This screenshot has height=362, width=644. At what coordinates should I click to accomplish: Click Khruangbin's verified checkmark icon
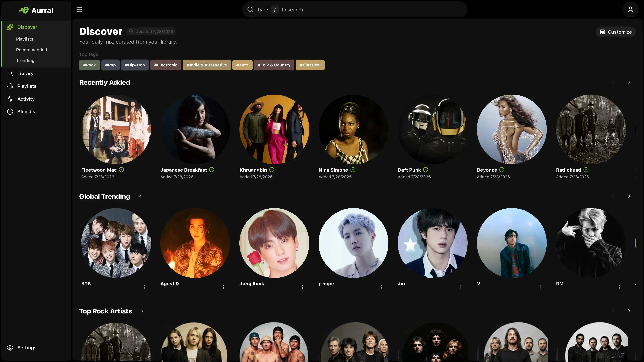pos(272,170)
